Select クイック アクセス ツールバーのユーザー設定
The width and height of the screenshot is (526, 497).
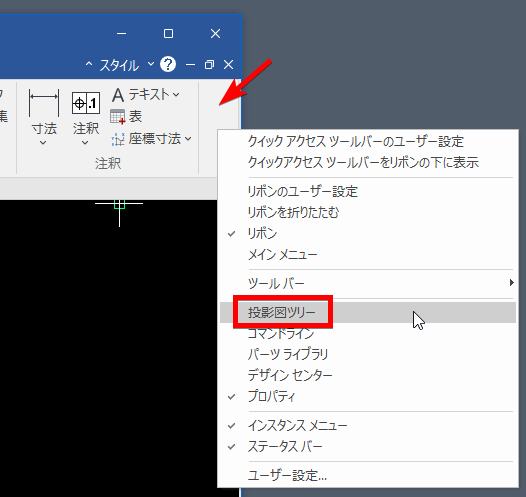tap(368, 142)
